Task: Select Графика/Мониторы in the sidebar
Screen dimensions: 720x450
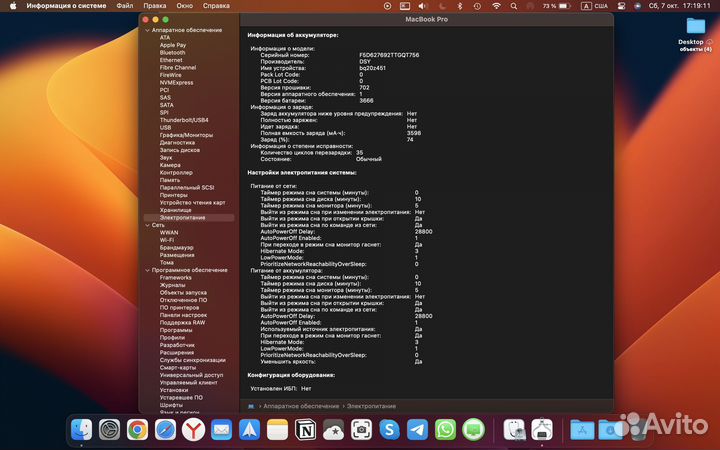Action: point(186,135)
